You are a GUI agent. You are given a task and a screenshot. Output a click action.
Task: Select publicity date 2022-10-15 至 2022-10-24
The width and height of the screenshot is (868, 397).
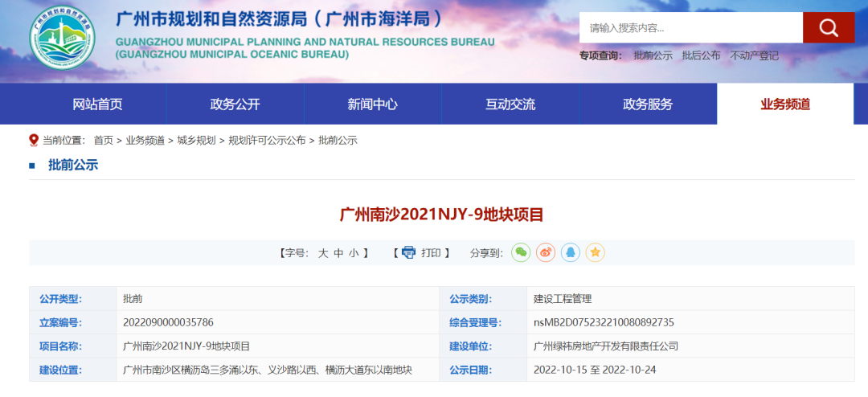[x=595, y=370]
